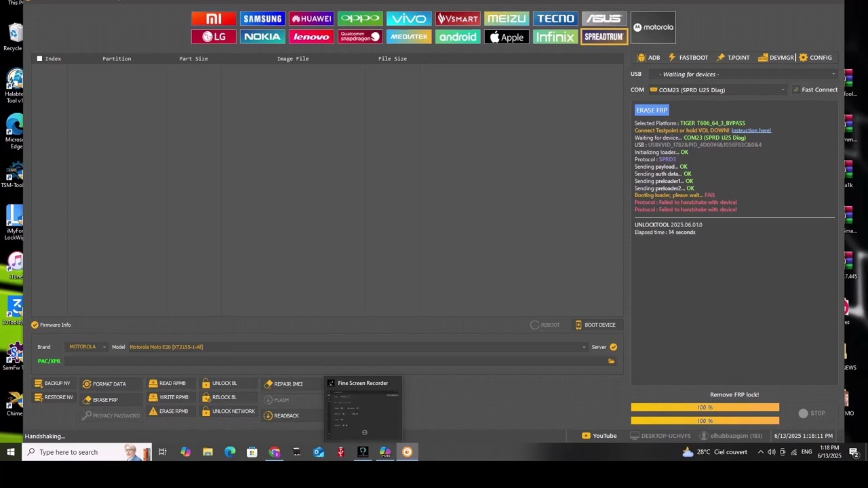Click the Fine Screen Recorder preview thumbnail

[x=363, y=414]
